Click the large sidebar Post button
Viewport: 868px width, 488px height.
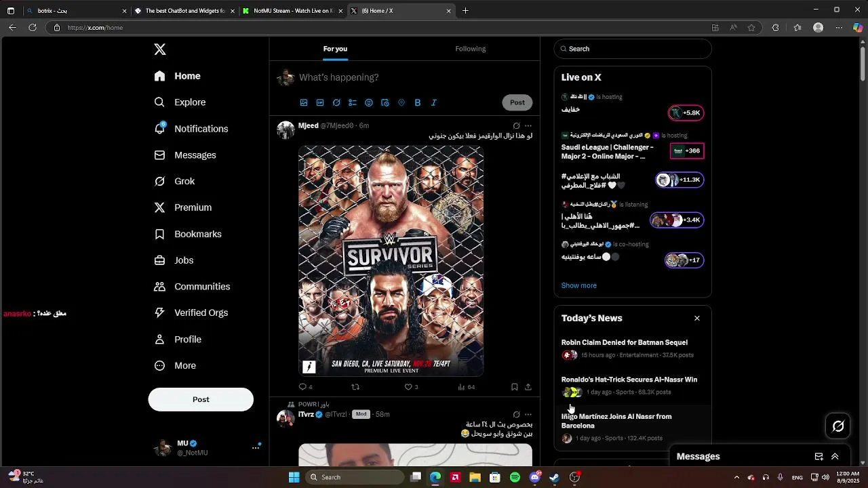pyautogui.click(x=201, y=399)
